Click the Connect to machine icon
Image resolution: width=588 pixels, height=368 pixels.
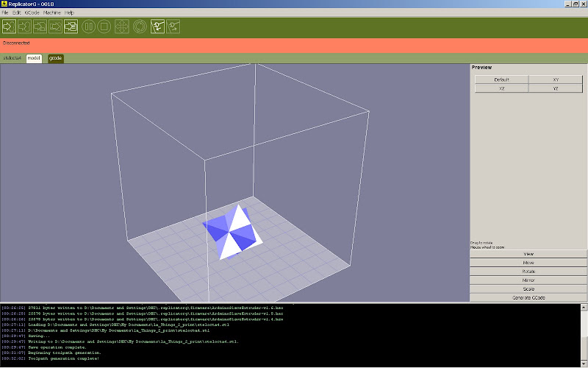pyautogui.click(x=157, y=26)
